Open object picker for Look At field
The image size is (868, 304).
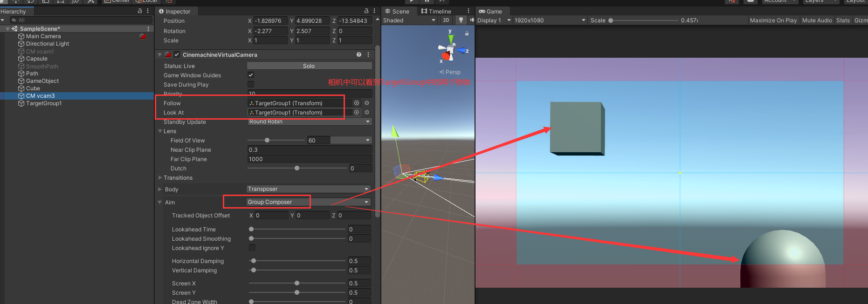pos(357,112)
